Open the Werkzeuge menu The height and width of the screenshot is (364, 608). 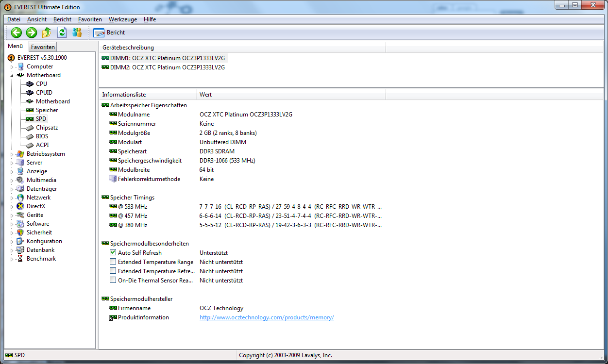122,19
